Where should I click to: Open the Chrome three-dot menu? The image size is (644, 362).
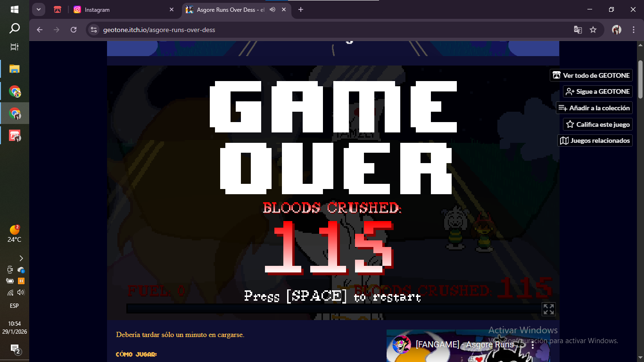(634, 30)
